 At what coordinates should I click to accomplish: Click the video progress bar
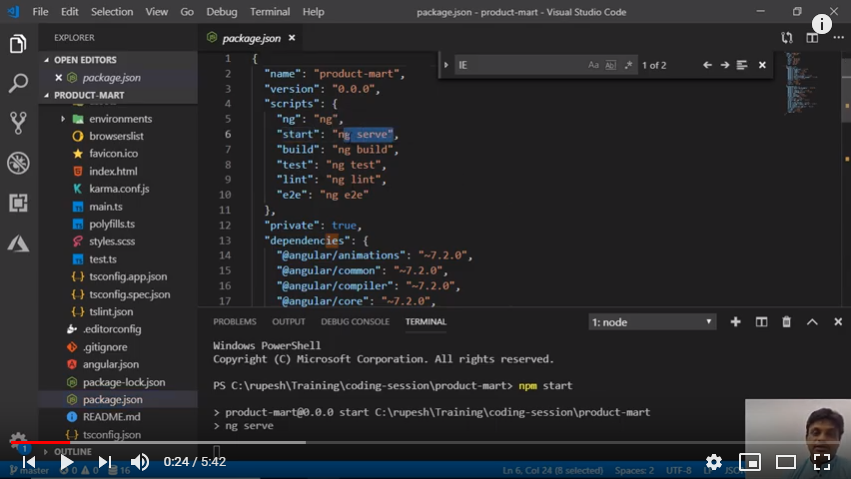(400, 442)
